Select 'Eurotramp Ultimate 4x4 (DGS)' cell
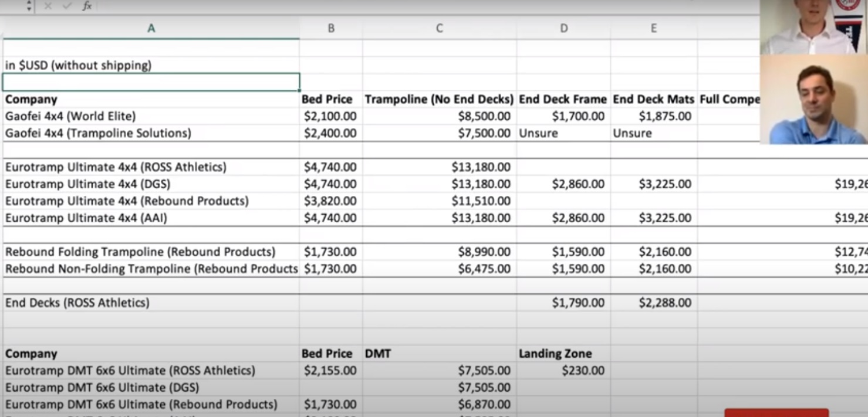Image resolution: width=868 pixels, height=417 pixels. click(151, 184)
